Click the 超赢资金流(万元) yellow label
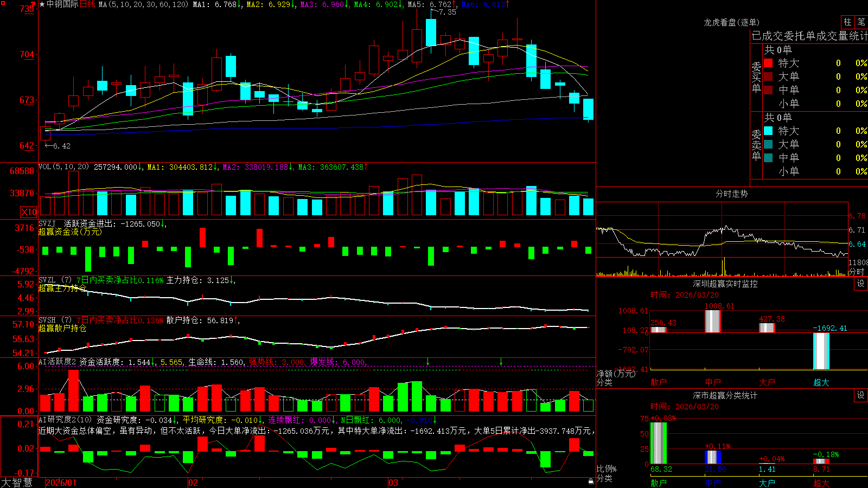This screenshot has width=868, height=488. click(70, 232)
